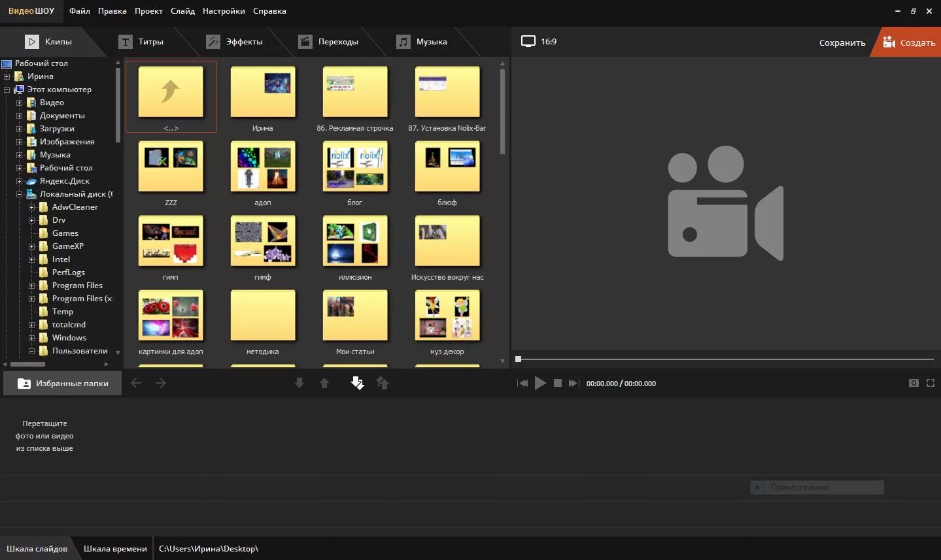Click the Сохранить button
941x560 pixels.
(x=842, y=42)
